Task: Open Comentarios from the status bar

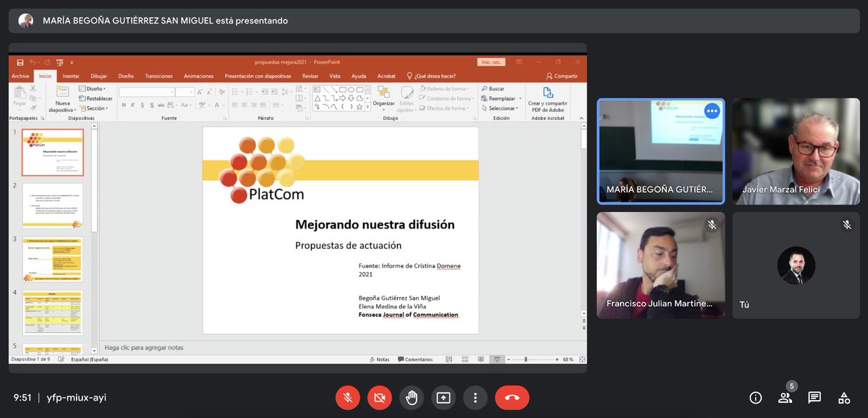Action: tap(414, 359)
